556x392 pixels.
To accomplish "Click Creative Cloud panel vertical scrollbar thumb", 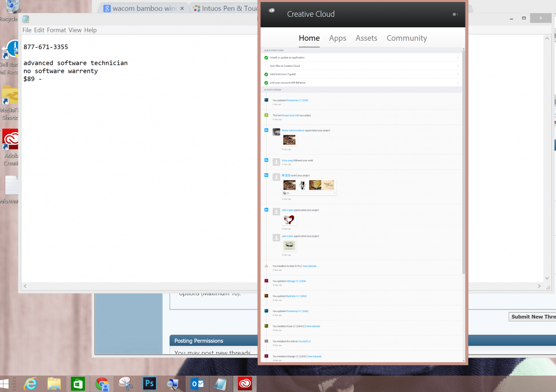I will (x=463, y=162).
